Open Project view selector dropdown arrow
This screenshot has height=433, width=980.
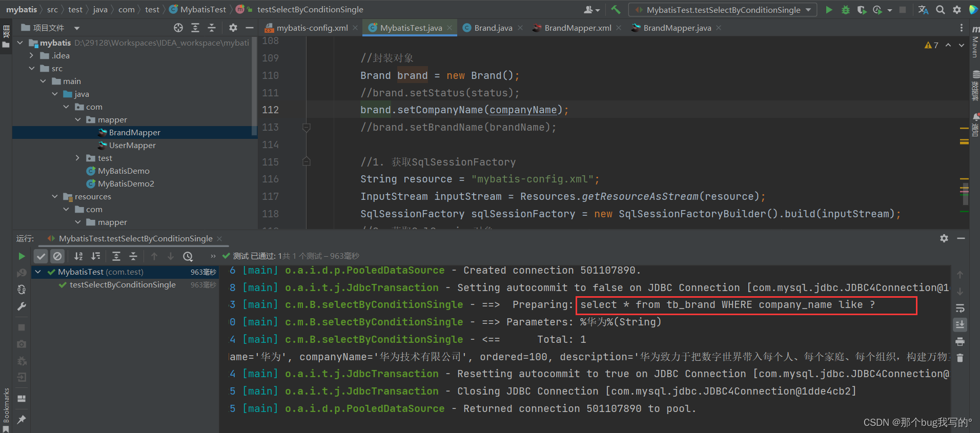[x=77, y=28]
